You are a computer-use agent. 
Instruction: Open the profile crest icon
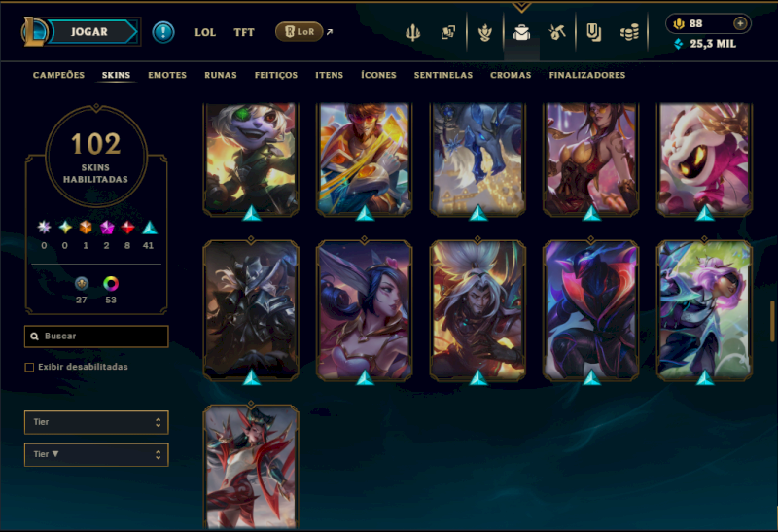484,33
